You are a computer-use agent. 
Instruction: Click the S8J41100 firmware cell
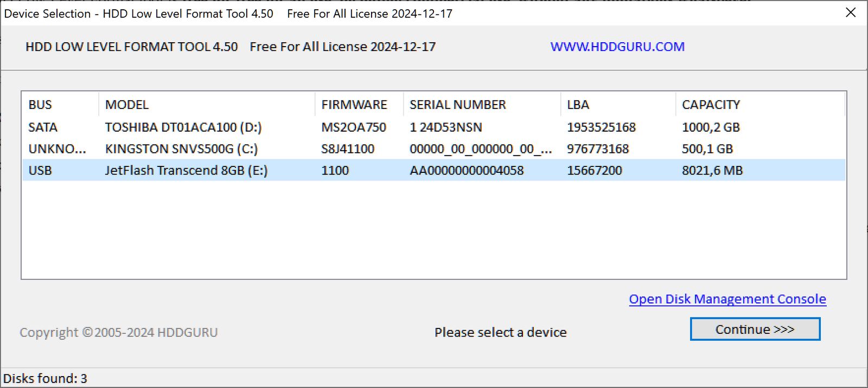tap(348, 149)
